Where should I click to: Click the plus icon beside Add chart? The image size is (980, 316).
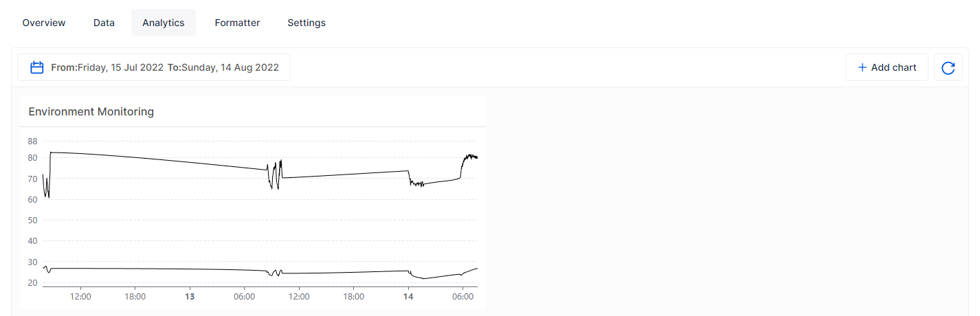(x=862, y=67)
